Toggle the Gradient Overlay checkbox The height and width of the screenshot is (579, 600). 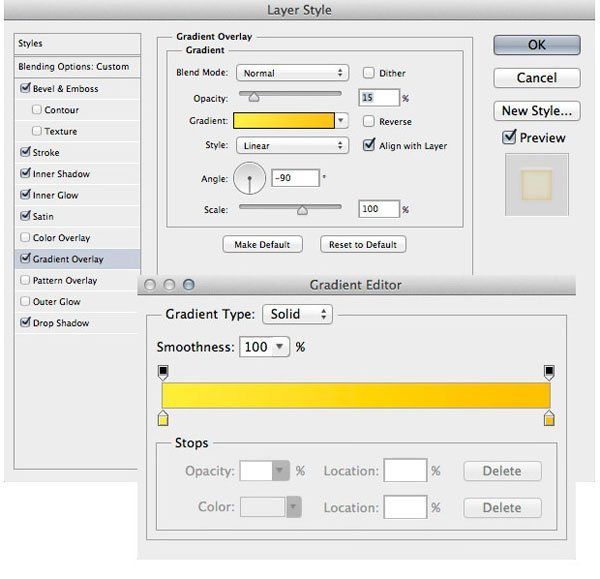(x=25, y=258)
